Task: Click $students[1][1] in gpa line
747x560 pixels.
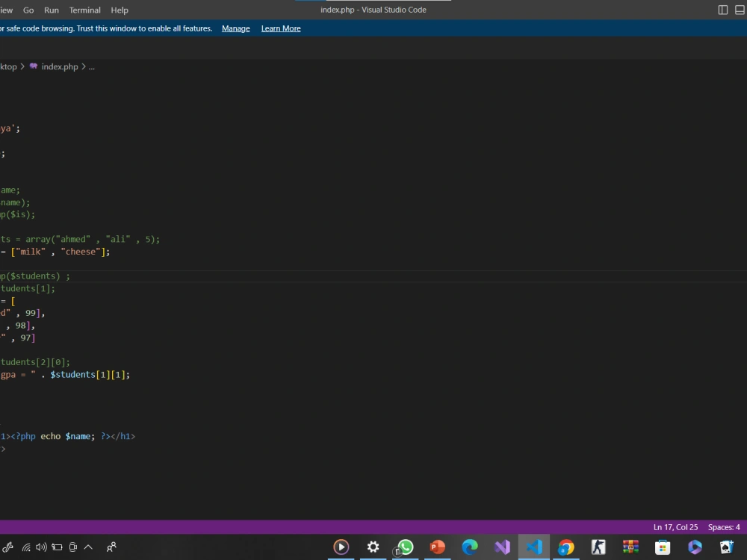Action: 87,375
